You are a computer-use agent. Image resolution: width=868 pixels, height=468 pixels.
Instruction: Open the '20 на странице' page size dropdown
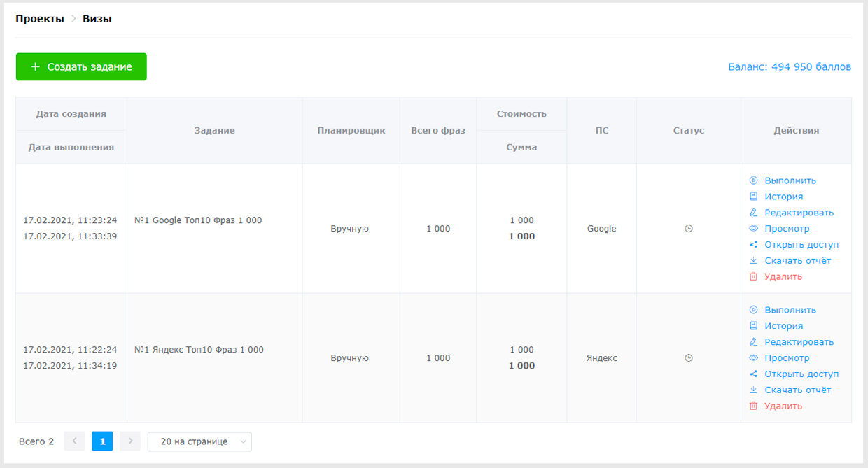pyautogui.click(x=199, y=441)
